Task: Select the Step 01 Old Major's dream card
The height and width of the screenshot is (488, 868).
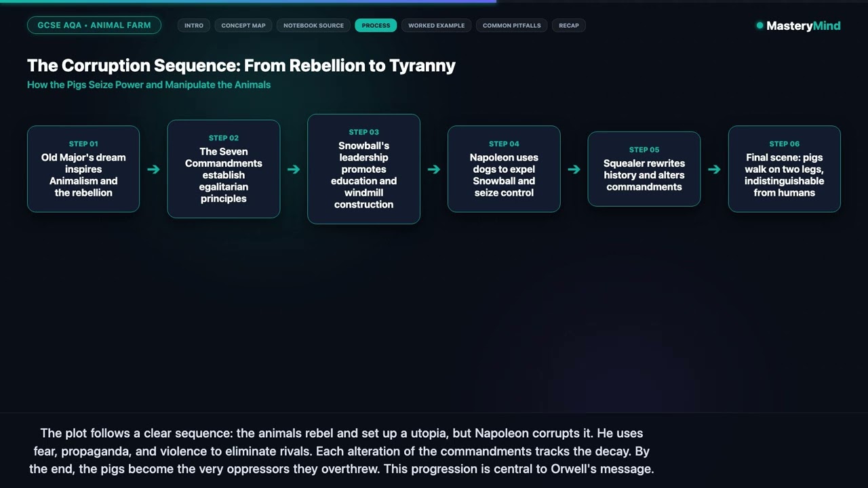Action: [x=83, y=169]
